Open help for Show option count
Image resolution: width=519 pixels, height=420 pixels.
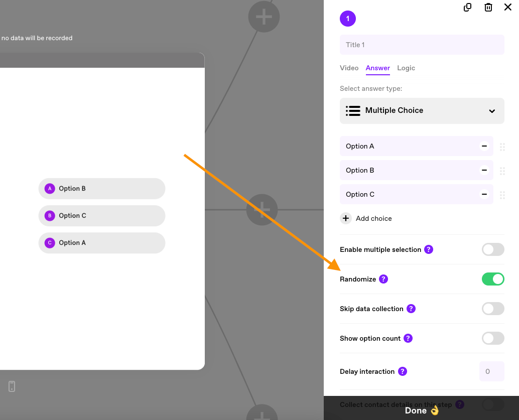click(408, 338)
